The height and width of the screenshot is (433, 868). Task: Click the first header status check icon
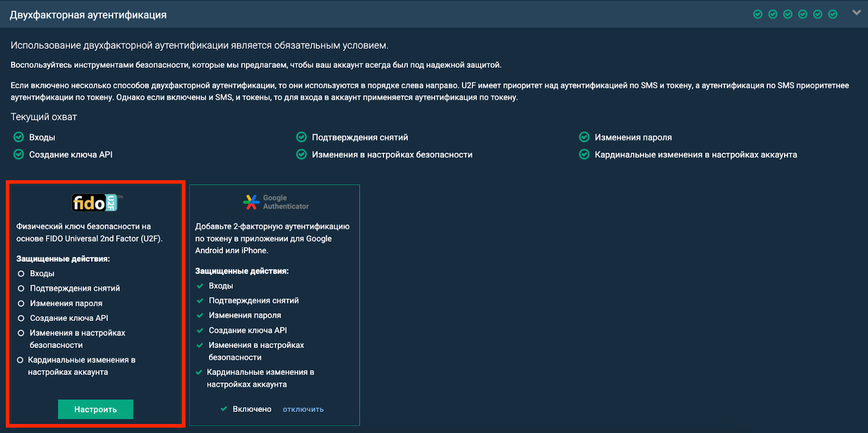point(758,14)
